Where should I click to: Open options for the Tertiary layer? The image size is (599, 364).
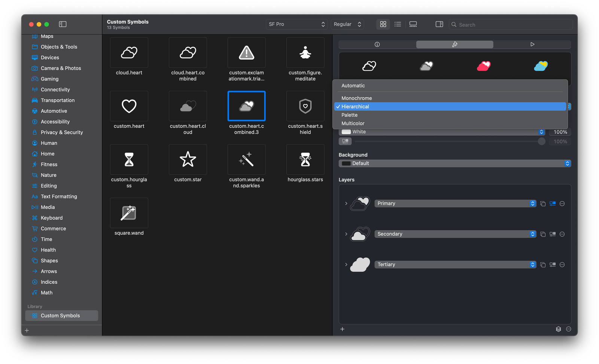tap(562, 264)
